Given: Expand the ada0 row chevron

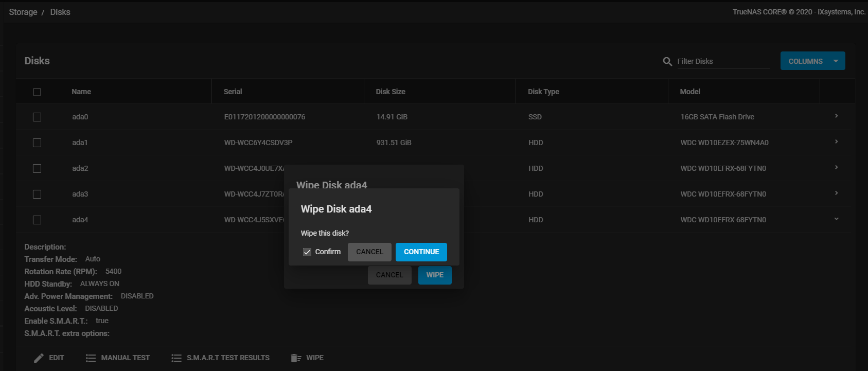Looking at the screenshot, I should (836, 116).
